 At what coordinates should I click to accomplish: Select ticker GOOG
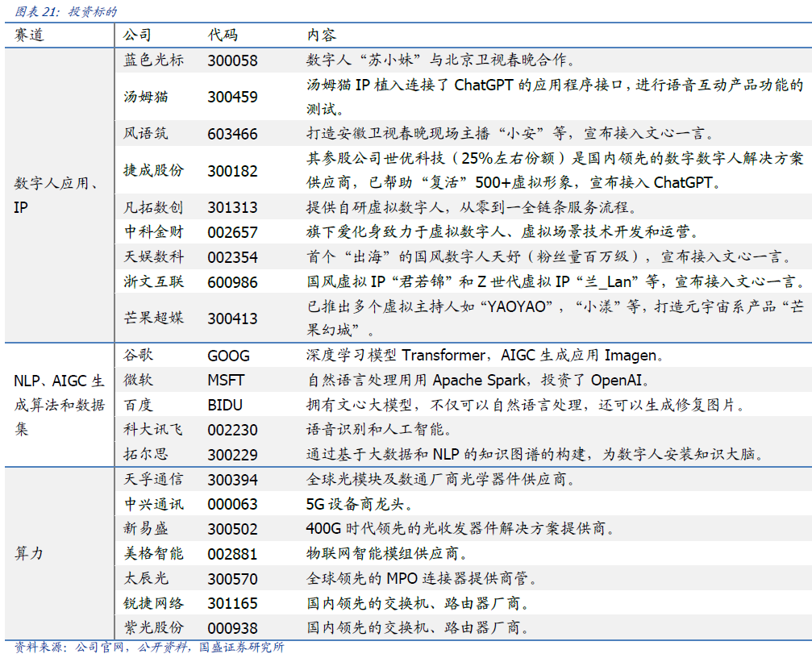228,356
